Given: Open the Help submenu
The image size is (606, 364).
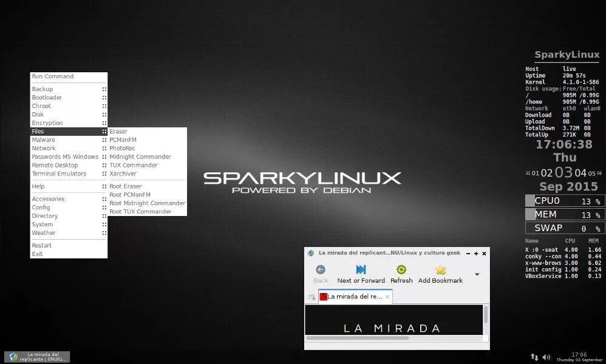Looking at the screenshot, I should (69, 186).
